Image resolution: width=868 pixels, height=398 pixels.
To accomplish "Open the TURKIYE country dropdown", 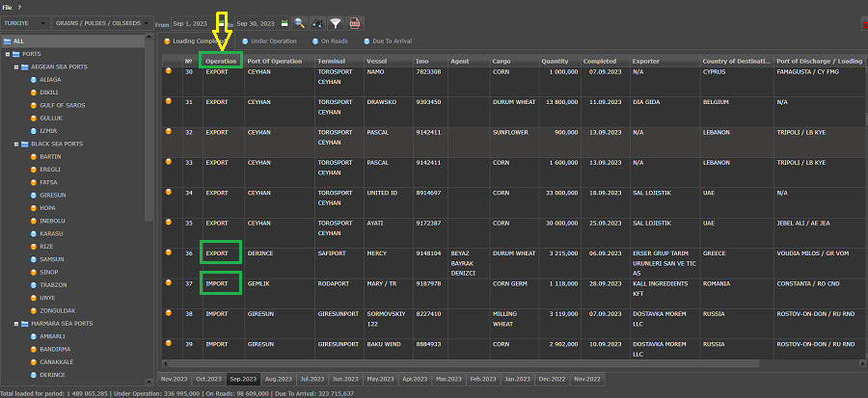I will (25, 23).
